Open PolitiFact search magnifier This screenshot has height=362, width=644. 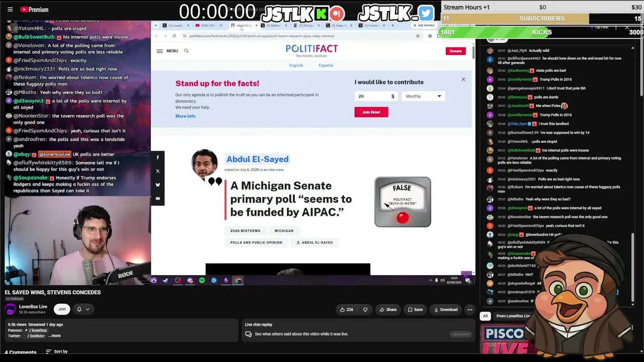coord(186,51)
